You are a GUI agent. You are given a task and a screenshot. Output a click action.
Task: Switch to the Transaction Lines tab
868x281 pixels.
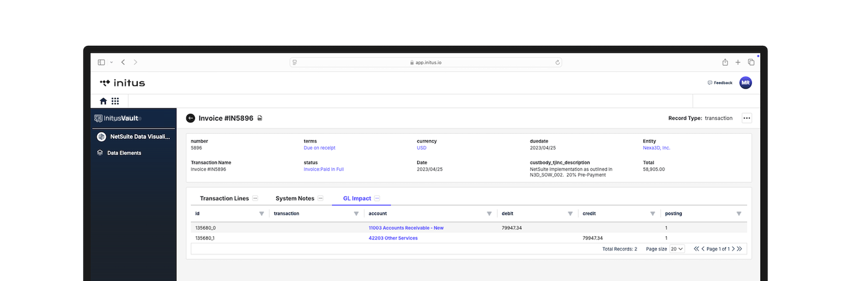225,198
